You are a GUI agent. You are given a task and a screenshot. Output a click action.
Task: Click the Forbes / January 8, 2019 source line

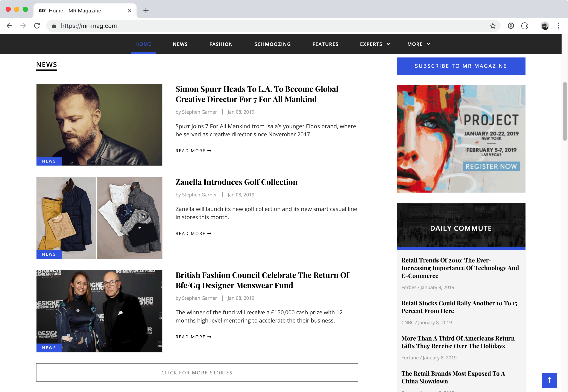(428, 287)
